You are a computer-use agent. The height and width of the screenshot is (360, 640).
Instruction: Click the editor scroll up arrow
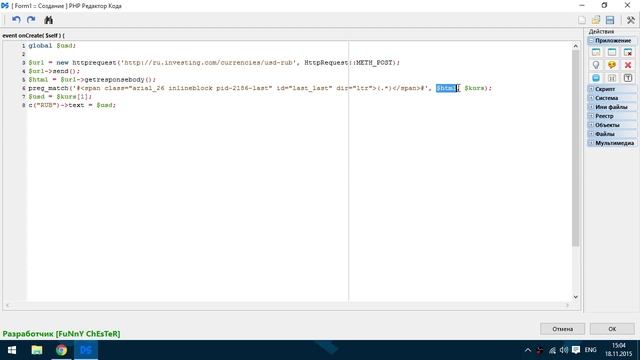pos(576,46)
